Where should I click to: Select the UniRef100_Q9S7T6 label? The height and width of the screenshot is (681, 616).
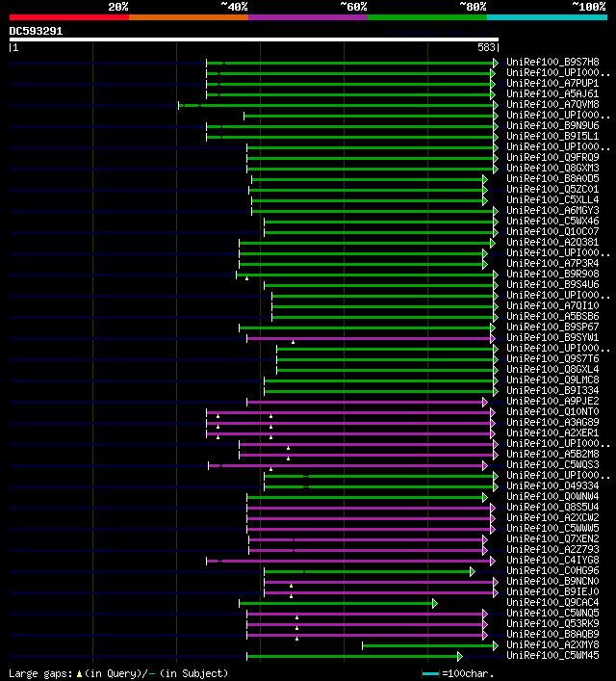pyautogui.click(x=552, y=358)
